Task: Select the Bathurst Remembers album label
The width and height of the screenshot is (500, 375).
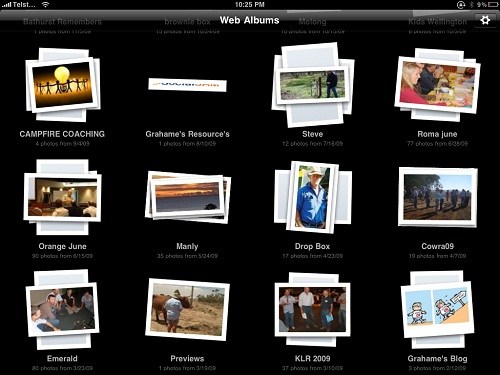Action: [x=62, y=22]
